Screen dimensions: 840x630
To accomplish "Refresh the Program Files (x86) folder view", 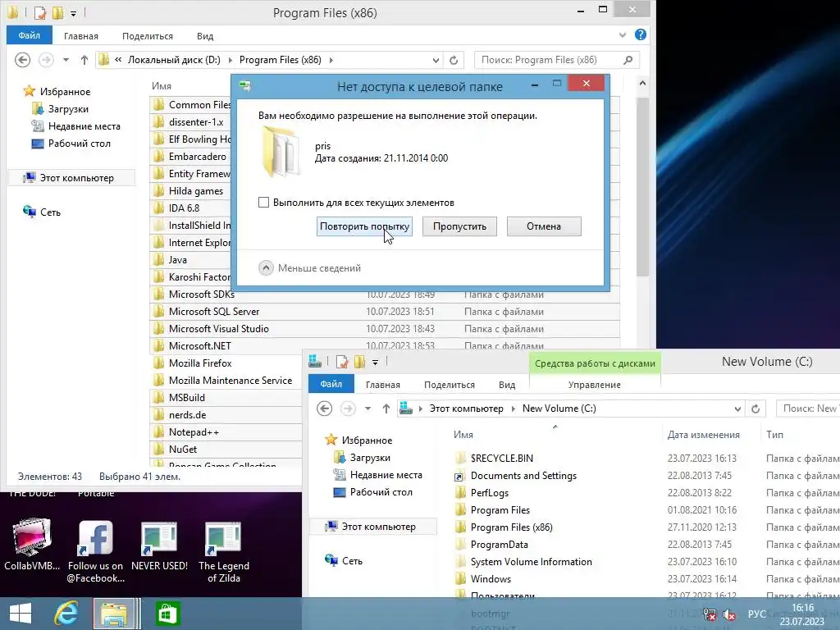I will coord(454,60).
